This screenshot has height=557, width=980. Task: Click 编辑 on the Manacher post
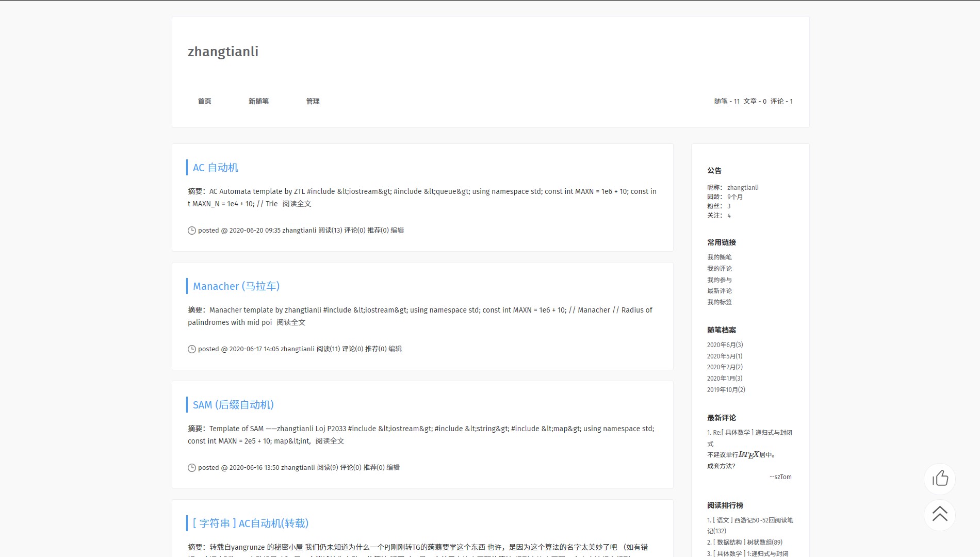[x=395, y=349]
